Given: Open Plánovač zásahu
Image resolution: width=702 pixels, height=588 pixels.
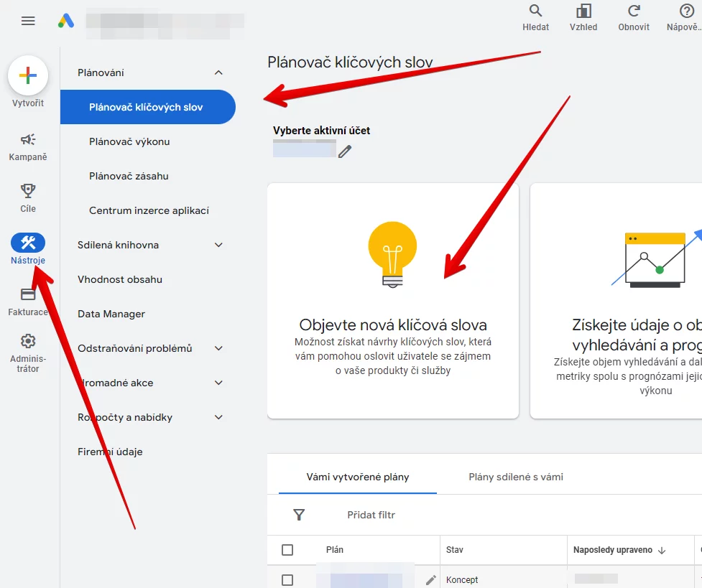Looking at the screenshot, I should click(x=129, y=176).
